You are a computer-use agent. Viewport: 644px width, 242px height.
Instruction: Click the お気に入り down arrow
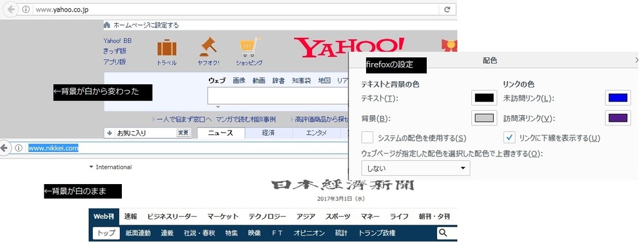[x=110, y=133]
